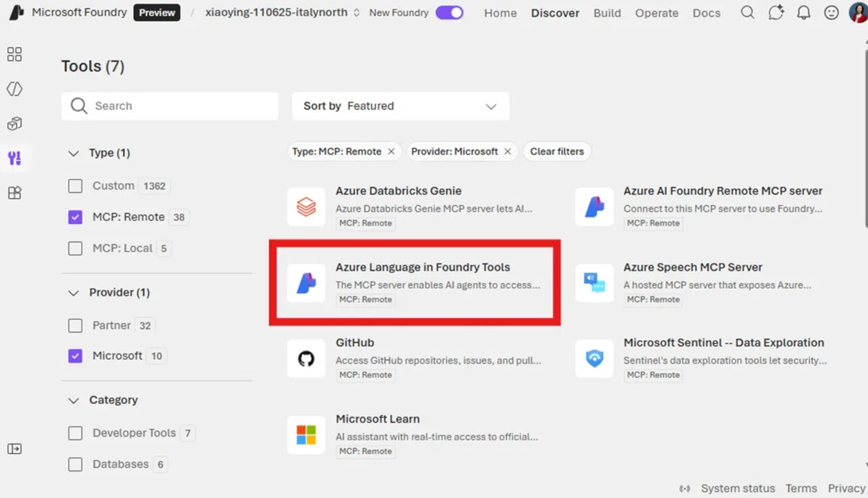Open the Azure Databricks Genie tool title
This screenshot has width=868, height=498.
tap(399, 191)
